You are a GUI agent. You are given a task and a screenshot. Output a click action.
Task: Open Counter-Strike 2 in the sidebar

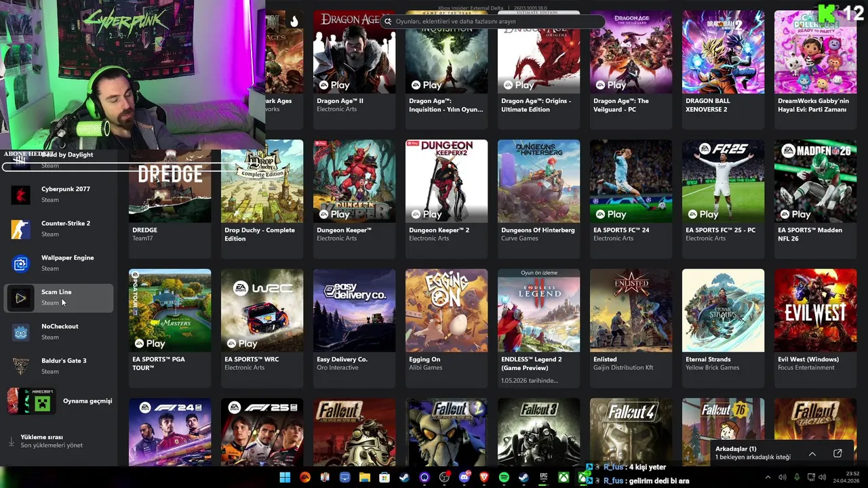(x=59, y=229)
